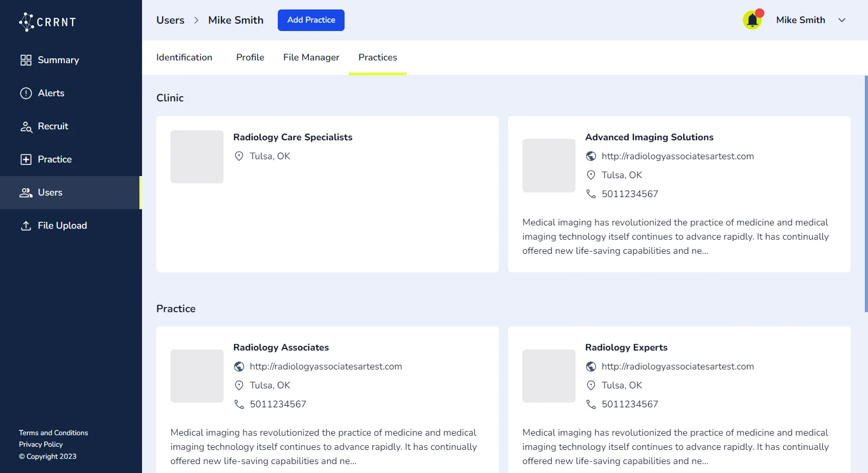Open the Profile tab
868x473 pixels.
coord(250,58)
